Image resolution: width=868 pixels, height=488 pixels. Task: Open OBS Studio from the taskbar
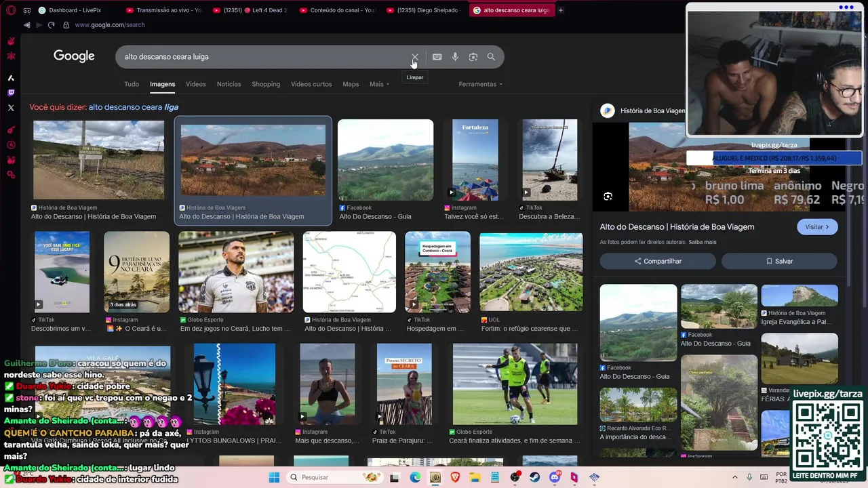515,477
